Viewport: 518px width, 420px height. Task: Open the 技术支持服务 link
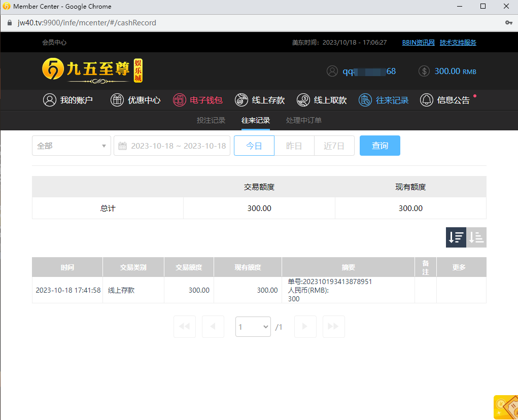pos(458,43)
